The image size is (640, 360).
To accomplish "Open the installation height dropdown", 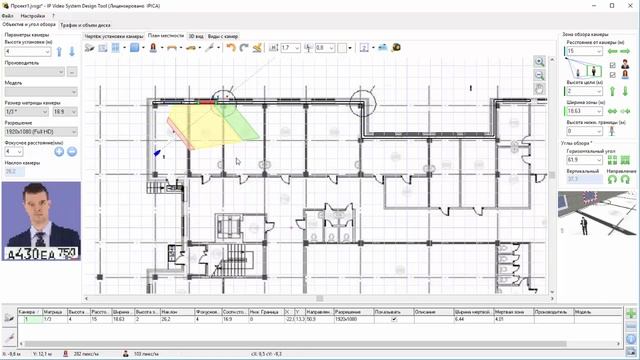I will tap(47, 52).
